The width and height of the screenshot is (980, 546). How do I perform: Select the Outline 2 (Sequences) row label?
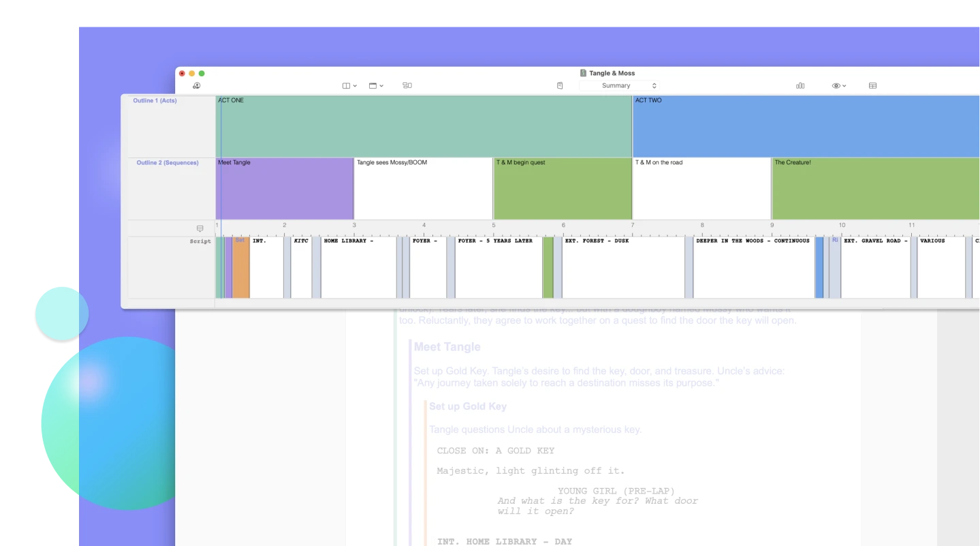[x=168, y=163]
